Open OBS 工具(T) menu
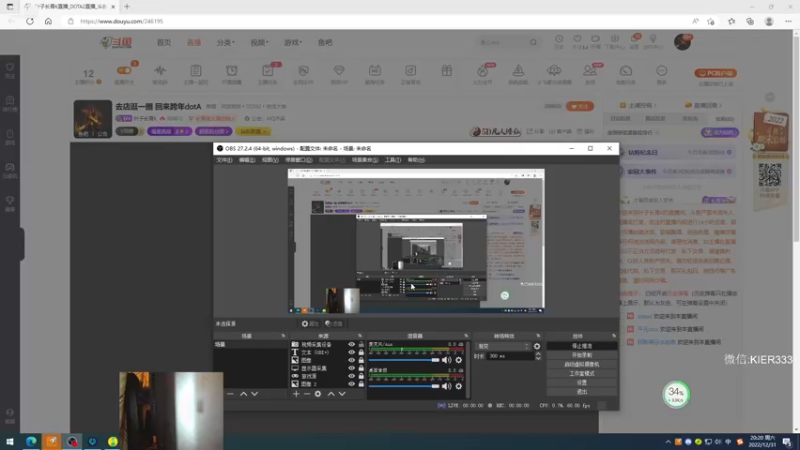 click(393, 160)
